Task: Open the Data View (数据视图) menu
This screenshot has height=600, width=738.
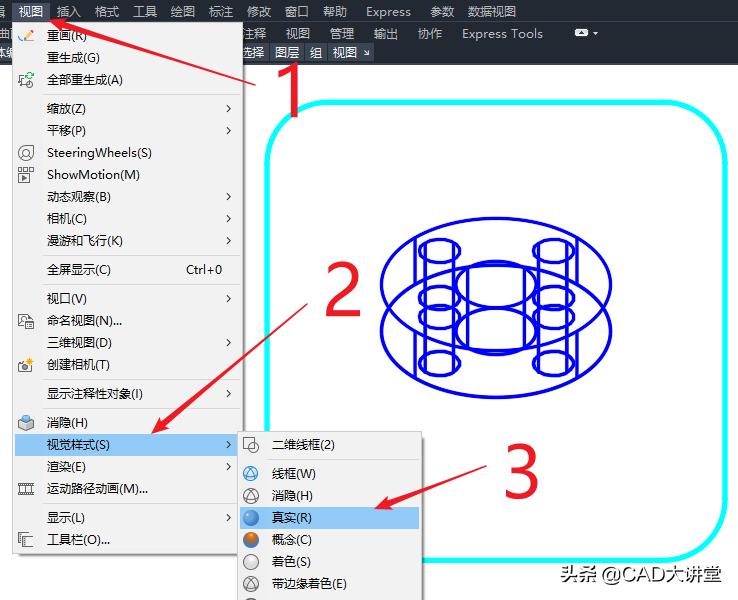Action: (x=492, y=11)
